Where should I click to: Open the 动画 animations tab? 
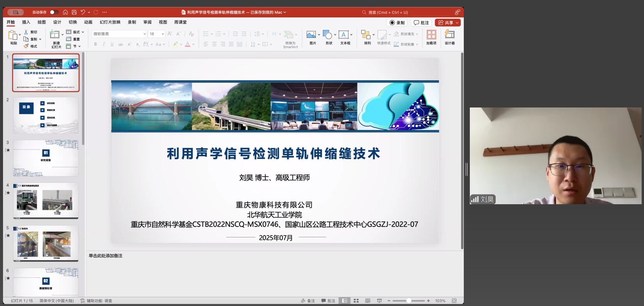point(88,22)
